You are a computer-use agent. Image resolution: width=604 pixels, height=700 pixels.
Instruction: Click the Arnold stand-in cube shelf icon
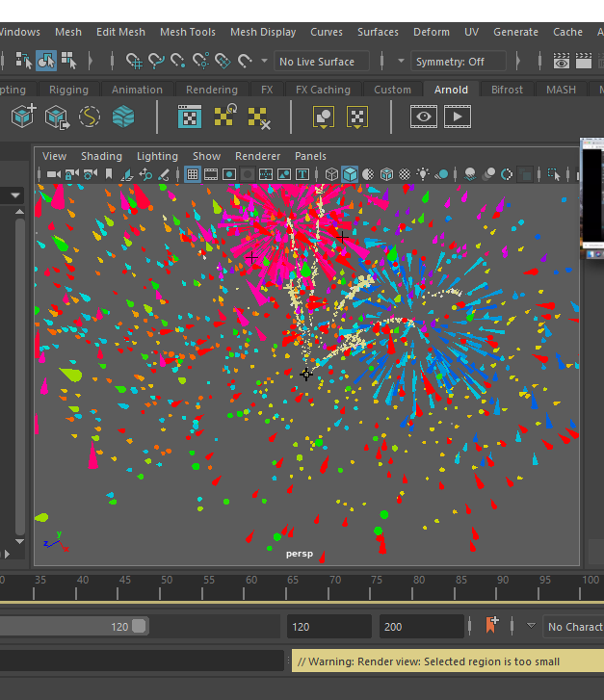[23, 117]
